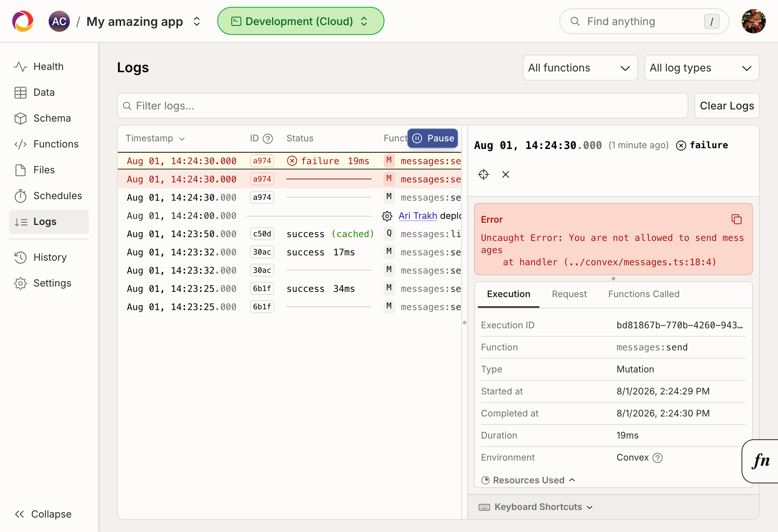Image resolution: width=778 pixels, height=532 pixels.
Task: Sort by the Timestamp column header
Action: pyautogui.click(x=155, y=138)
